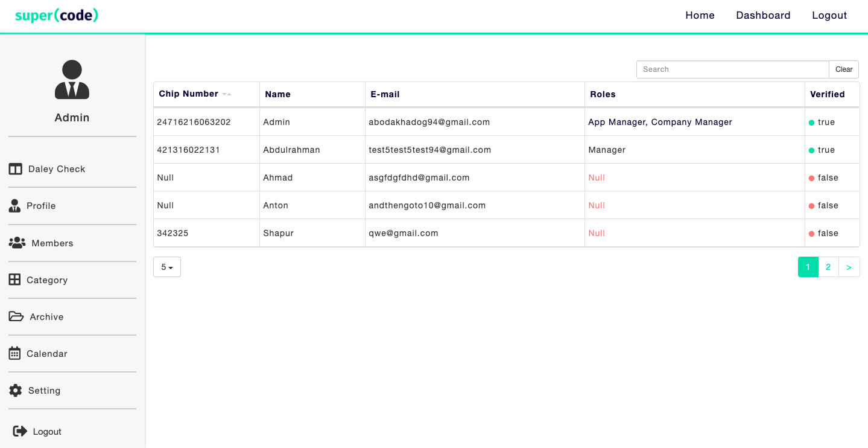
Task: Select the Category grid icon
Action: tap(14, 280)
